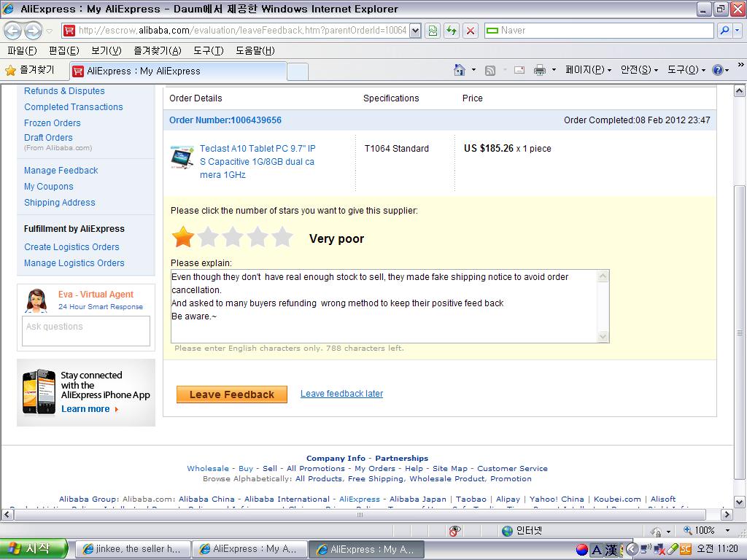Give a five-star rating
Image resolution: width=747 pixels, height=560 pixels.
(282, 237)
